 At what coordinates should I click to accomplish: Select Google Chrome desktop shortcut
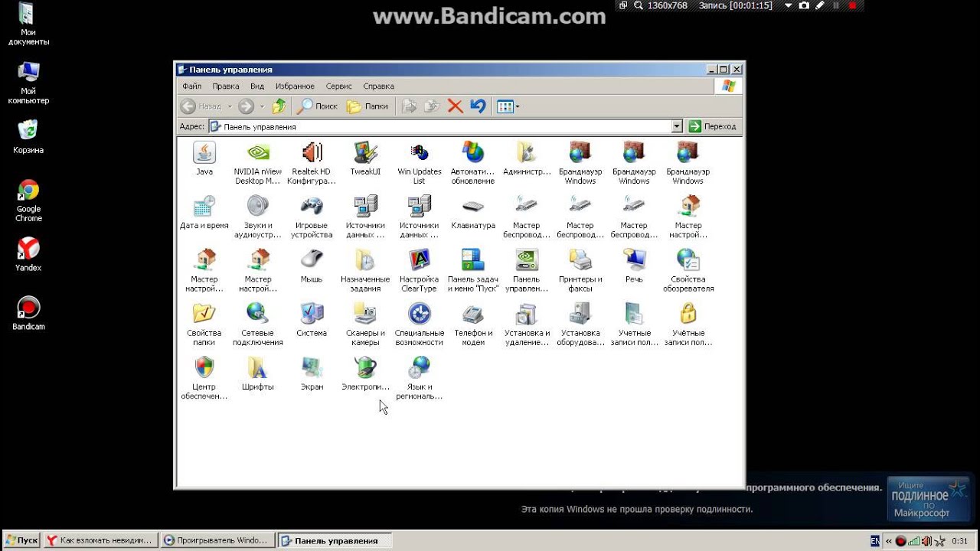(x=28, y=201)
